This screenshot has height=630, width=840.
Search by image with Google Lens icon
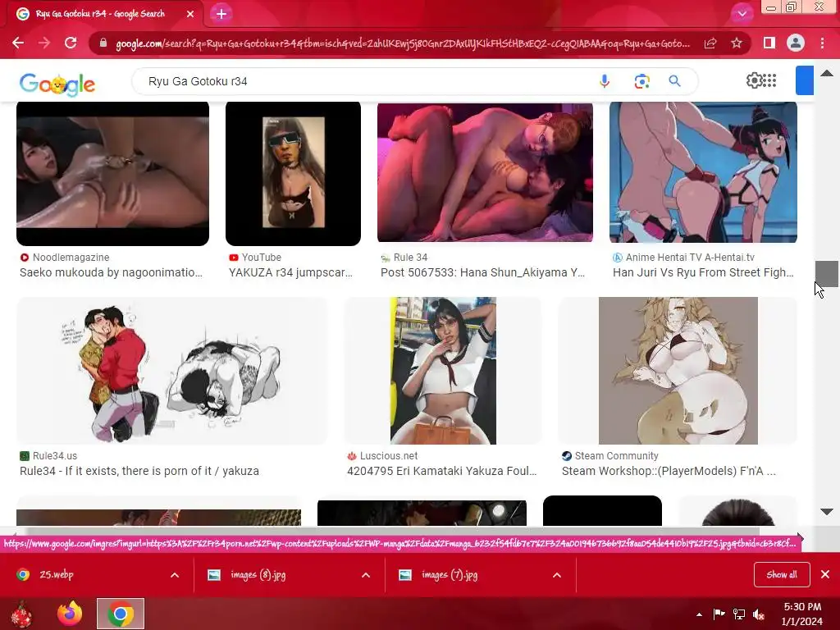641,81
